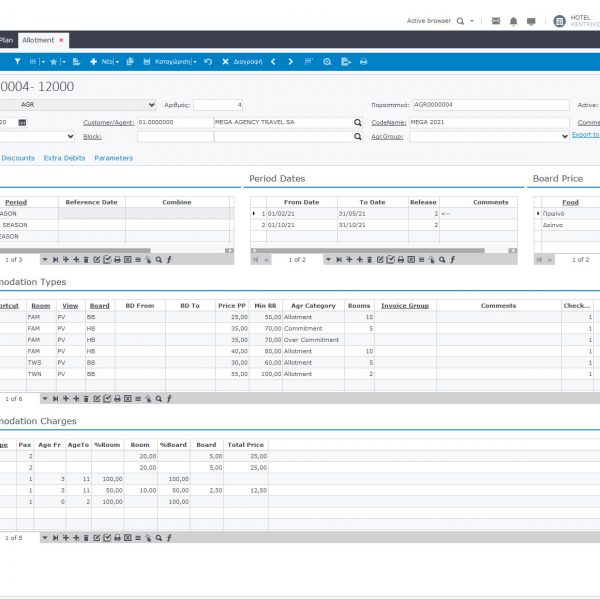This screenshot has height=600, width=600.
Task: Click the Food column header in Board Price
Action: 570,202
